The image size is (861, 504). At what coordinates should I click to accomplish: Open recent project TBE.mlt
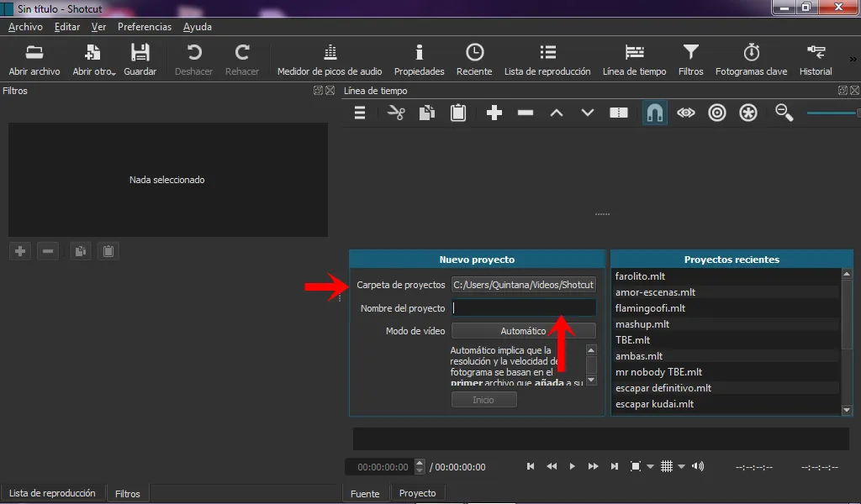click(726, 340)
